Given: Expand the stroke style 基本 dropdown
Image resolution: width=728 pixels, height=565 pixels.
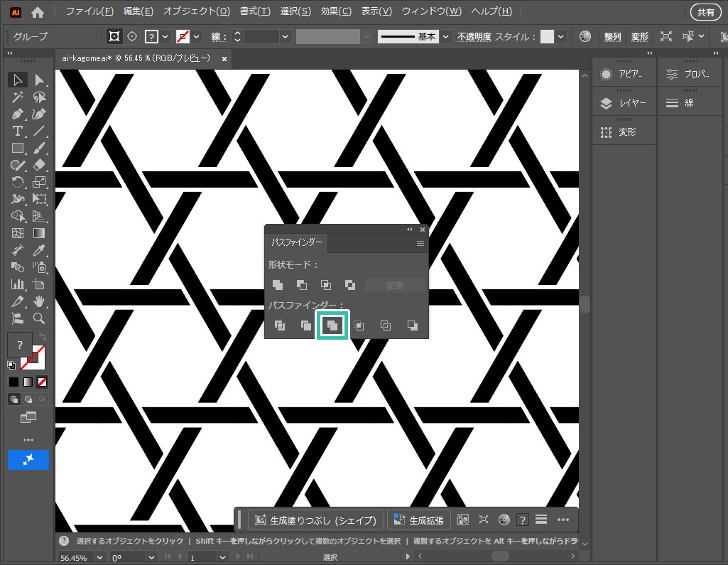Looking at the screenshot, I should click(x=445, y=36).
